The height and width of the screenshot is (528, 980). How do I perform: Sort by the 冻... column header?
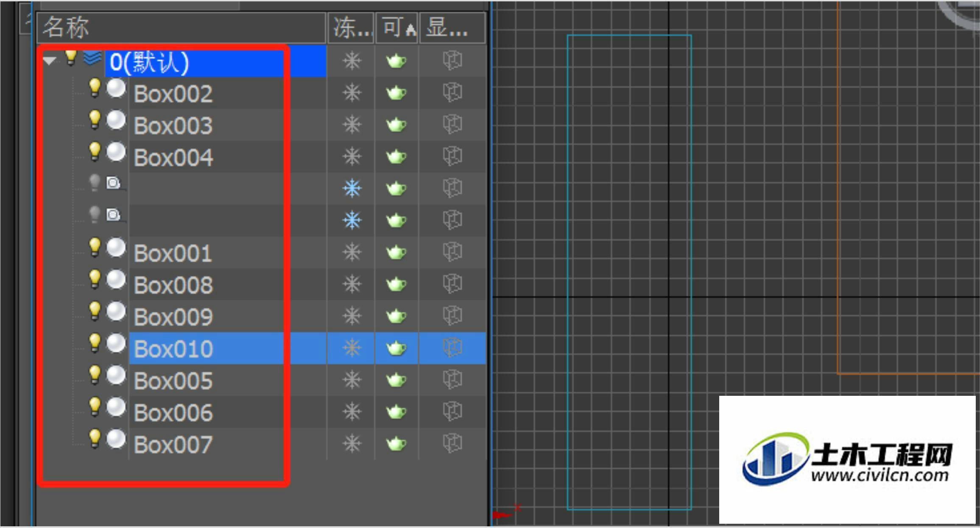click(351, 28)
